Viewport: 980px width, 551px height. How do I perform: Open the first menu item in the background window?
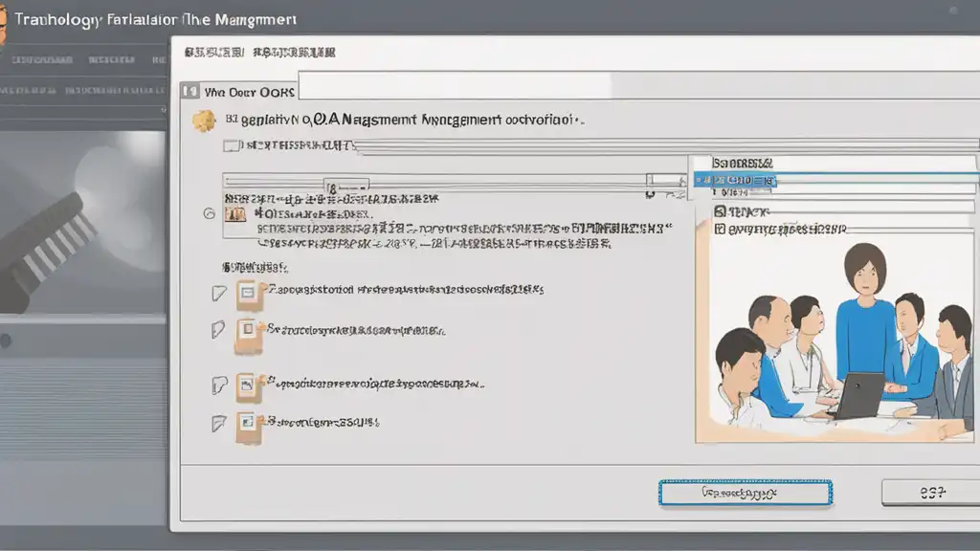[x=42, y=60]
